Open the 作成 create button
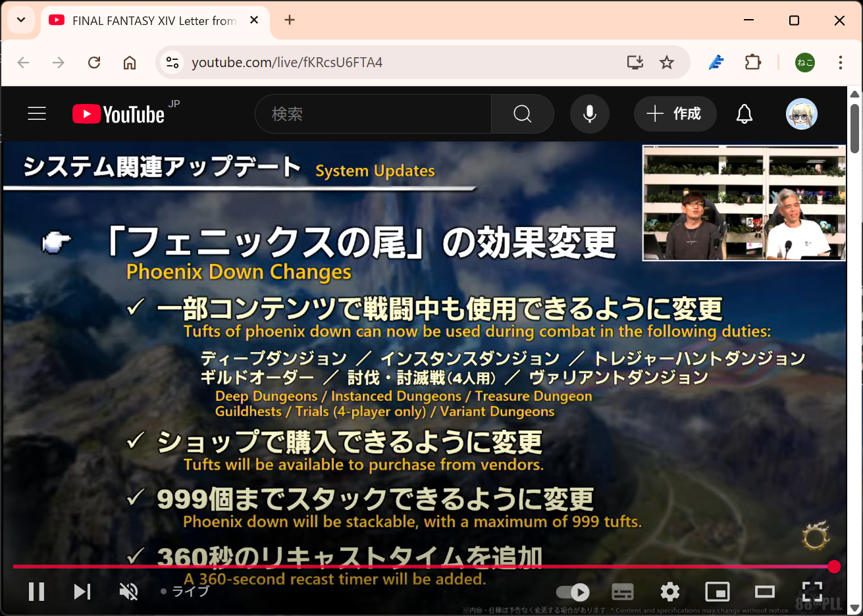The image size is (863, 616). pyautogui.click(x=675, y=114)
